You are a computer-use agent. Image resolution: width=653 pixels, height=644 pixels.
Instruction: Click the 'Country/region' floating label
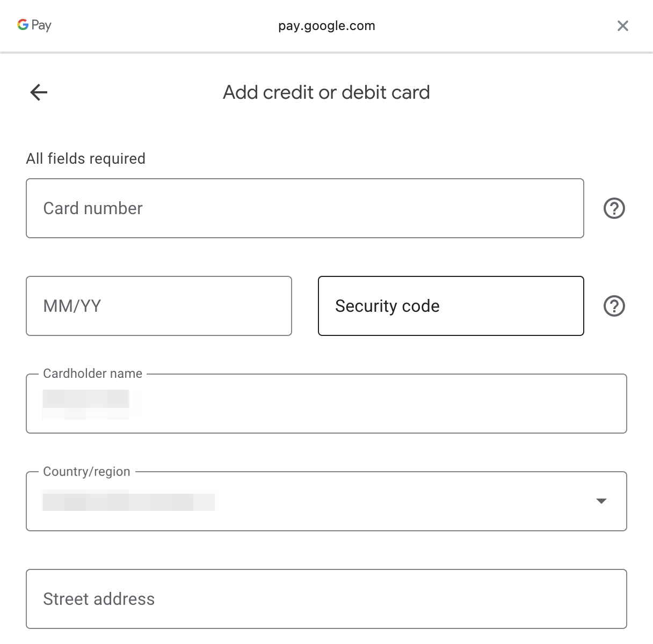(x=86, y=472)
